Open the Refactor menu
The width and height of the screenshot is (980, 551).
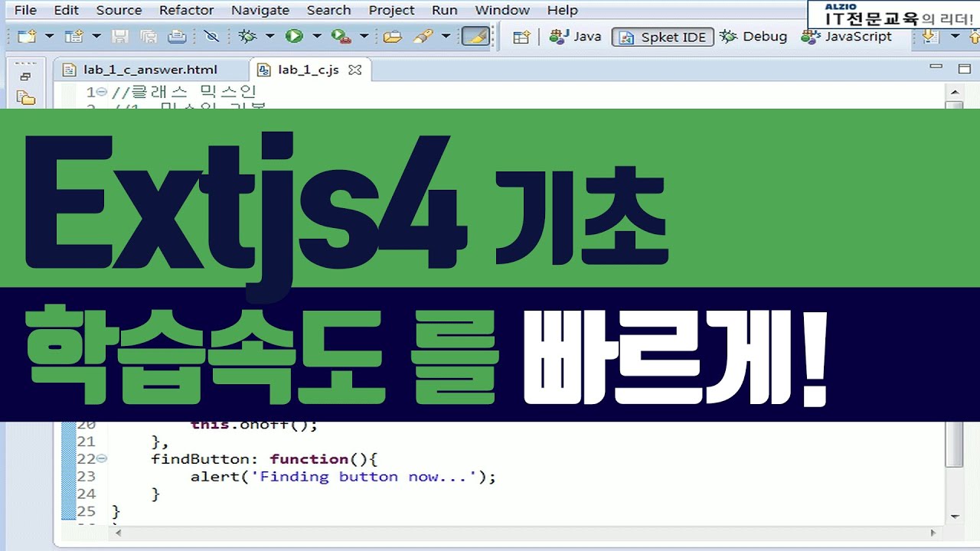pyautogui.click(x=186, y=10)
